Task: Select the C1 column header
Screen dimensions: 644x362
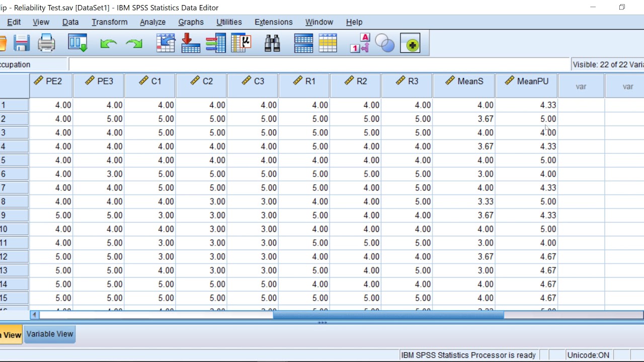Action: click(150, 85)
